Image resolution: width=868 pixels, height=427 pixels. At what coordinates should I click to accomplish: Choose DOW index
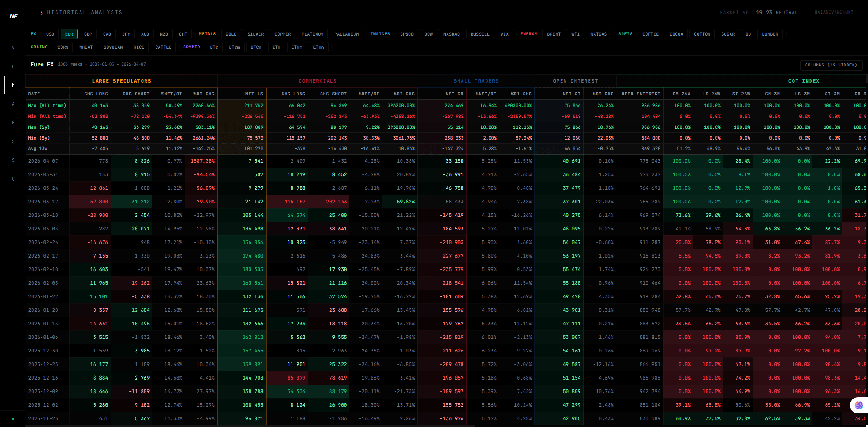429,34
